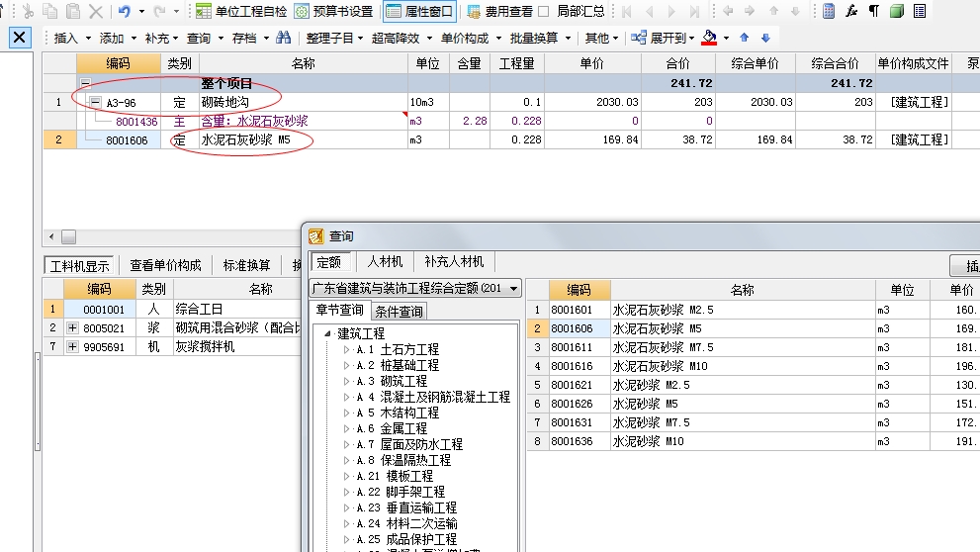
Task: Expand machine row 9905691
Action: [72, 346]
